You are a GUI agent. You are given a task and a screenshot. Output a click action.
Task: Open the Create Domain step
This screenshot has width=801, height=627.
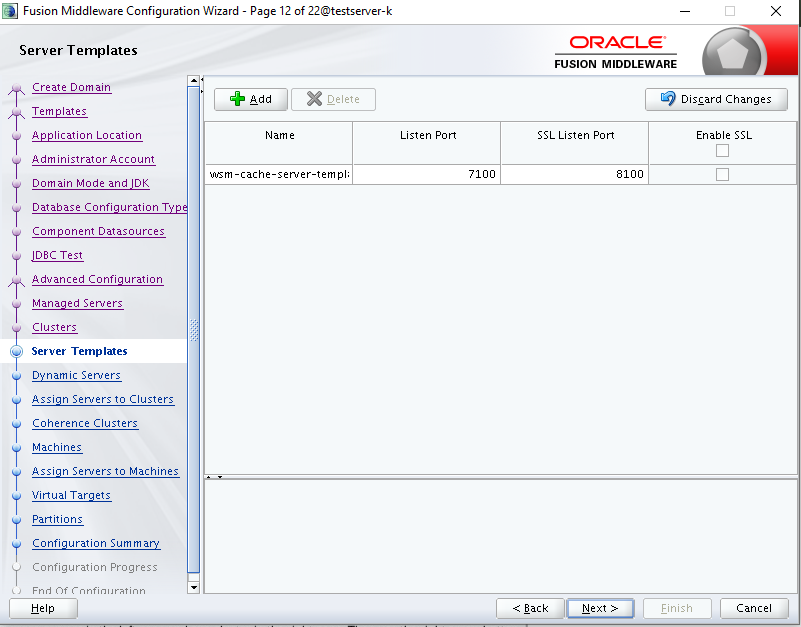tap(71, 87)
